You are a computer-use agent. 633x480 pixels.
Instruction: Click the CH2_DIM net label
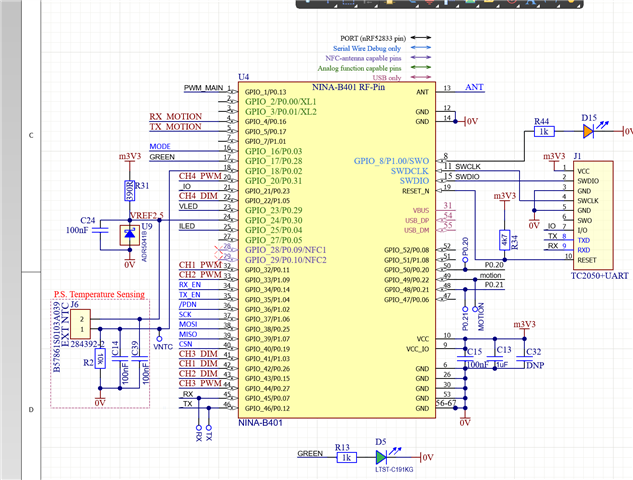198,373
